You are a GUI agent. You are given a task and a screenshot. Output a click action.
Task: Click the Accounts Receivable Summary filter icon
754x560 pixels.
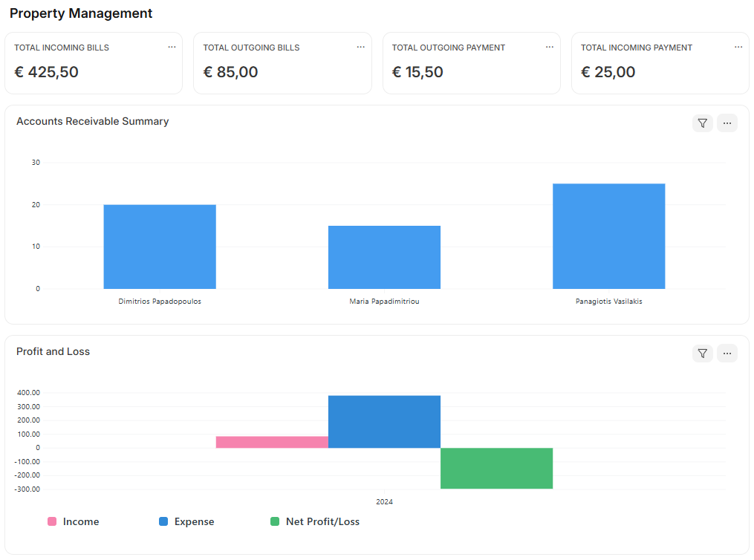[x=702, y=123]
